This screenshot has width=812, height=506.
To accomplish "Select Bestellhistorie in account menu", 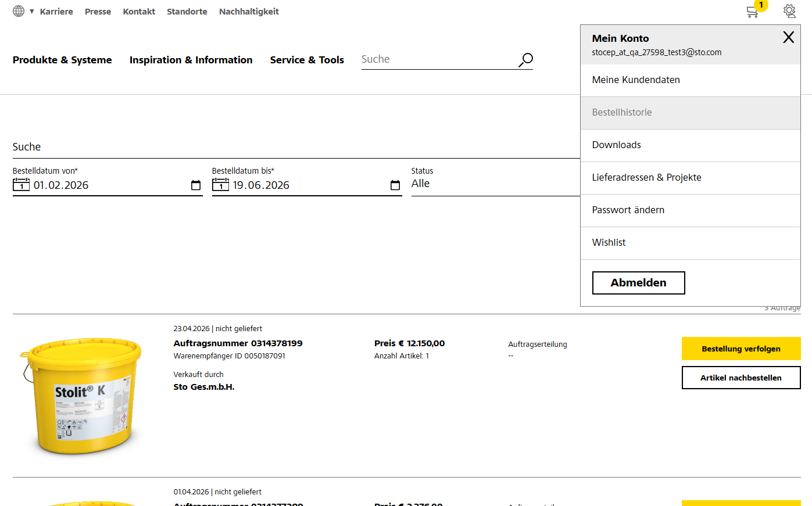I will (691, 113).
